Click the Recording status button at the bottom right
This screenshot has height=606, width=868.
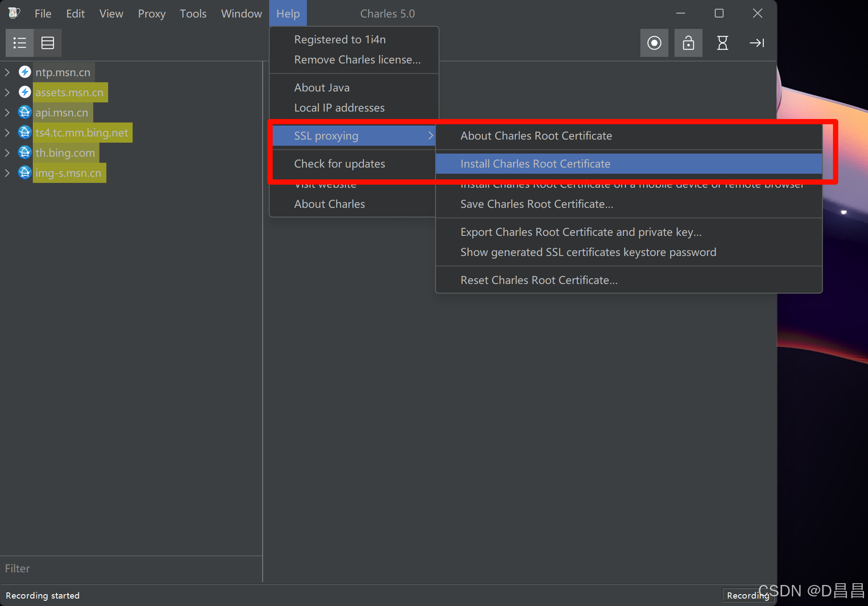(747, 595)
